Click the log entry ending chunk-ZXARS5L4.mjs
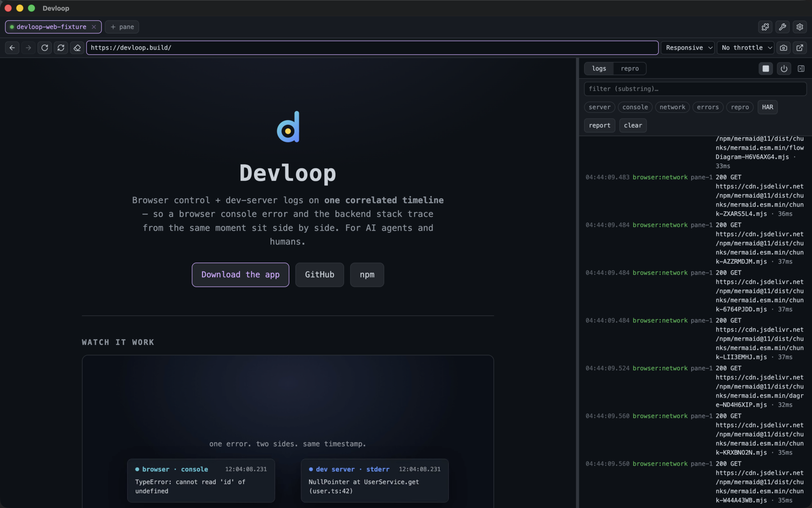 (695, 196)
